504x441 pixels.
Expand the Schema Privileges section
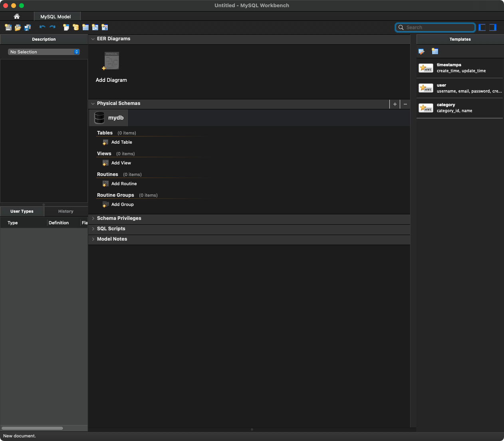point(93,218)
